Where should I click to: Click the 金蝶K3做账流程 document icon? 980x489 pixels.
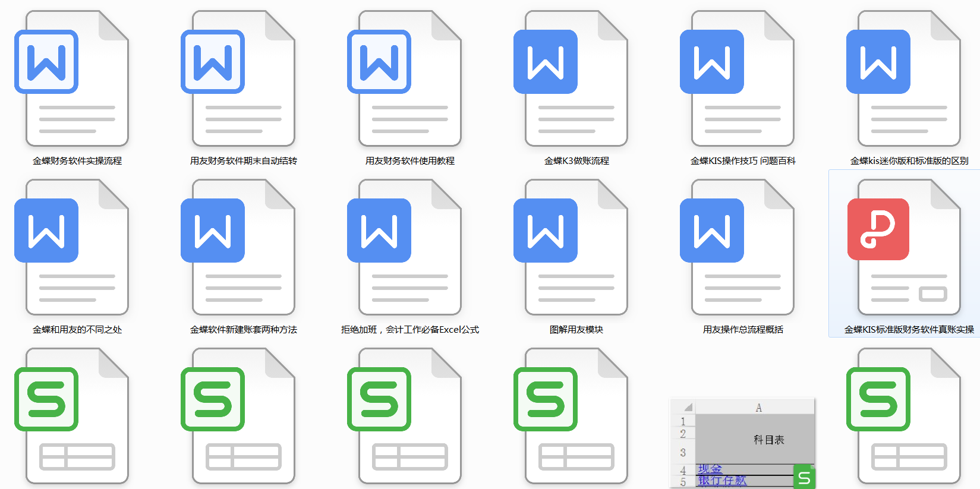(x=571, y=78)
